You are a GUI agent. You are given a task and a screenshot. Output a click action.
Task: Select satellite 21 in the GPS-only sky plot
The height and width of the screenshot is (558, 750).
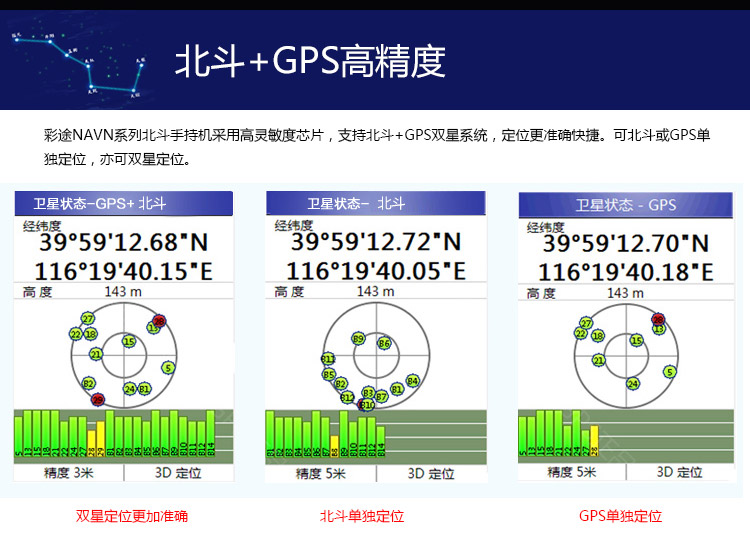pos(599,360)
